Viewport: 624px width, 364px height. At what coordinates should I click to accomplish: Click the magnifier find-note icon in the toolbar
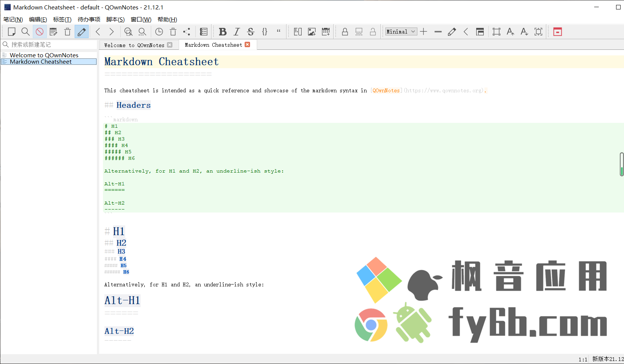pyautogui.click(x=25, y=32)
